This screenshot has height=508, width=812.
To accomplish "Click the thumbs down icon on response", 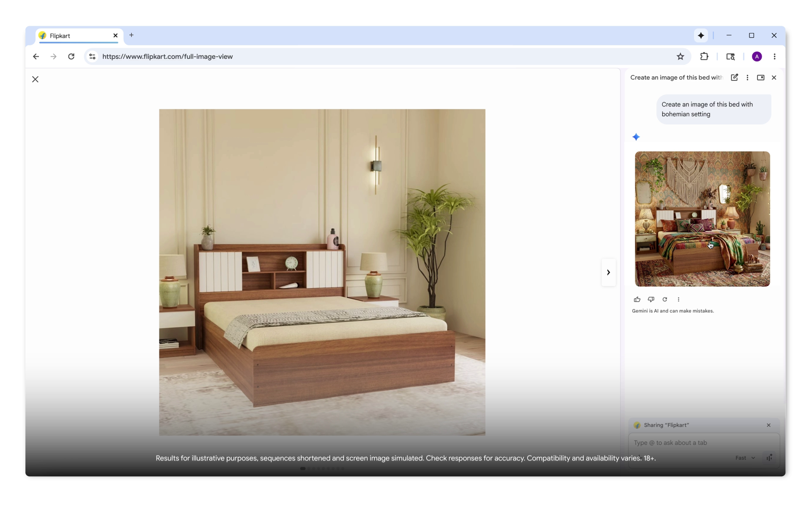I will click(651, 299).
